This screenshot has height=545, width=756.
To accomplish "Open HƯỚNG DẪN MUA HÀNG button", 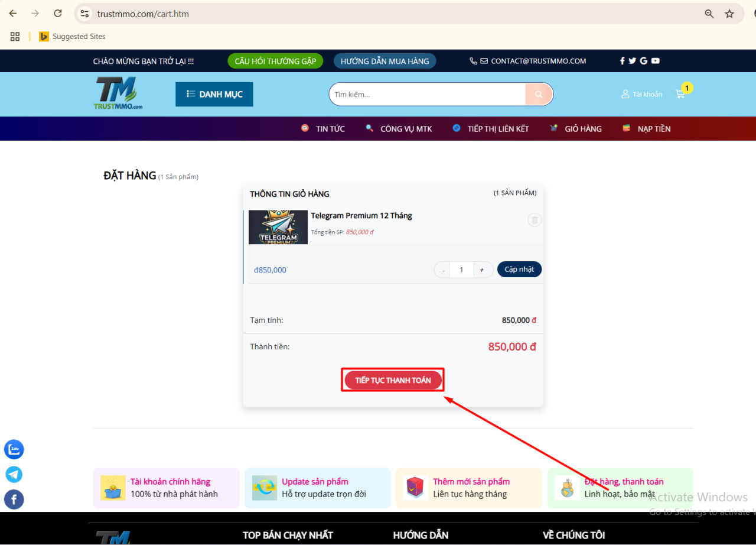I will [x=385, y=61].
